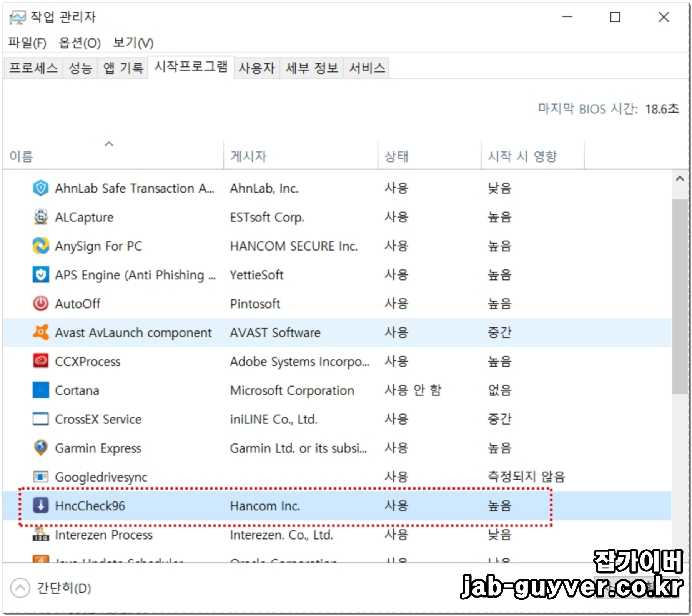
Task: Open the 파일(F) menu
Action: [27, 43]
